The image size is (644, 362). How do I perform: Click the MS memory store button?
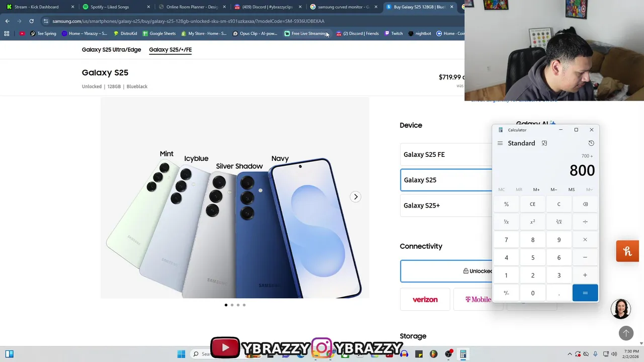click(x=572, y=190)
